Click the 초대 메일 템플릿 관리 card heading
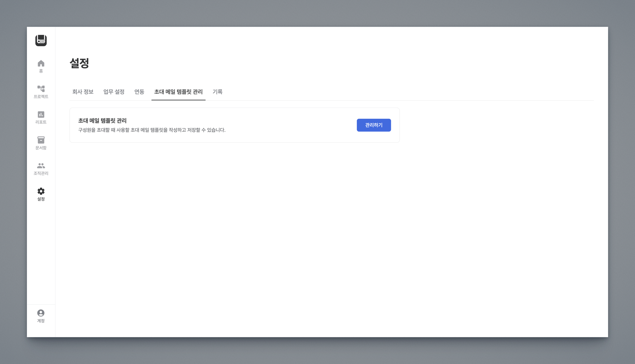This screenshot has width=635, height=364. [x=102, y=121]
